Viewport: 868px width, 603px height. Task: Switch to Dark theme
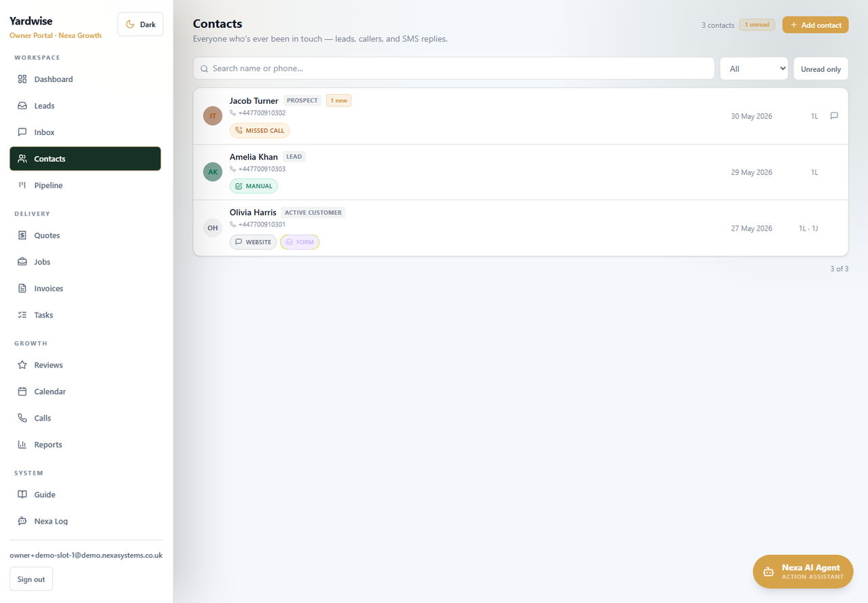click(x=140, y=24)
